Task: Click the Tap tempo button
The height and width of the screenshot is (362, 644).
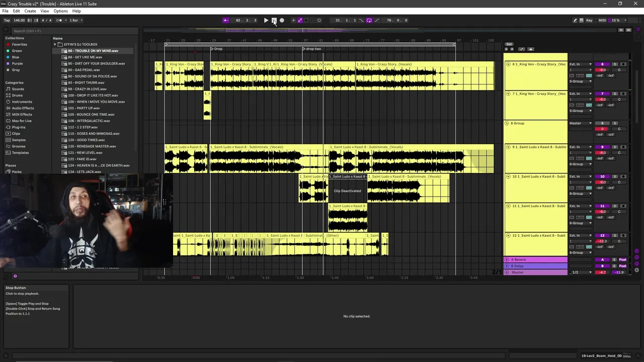Action: point(7,20)
